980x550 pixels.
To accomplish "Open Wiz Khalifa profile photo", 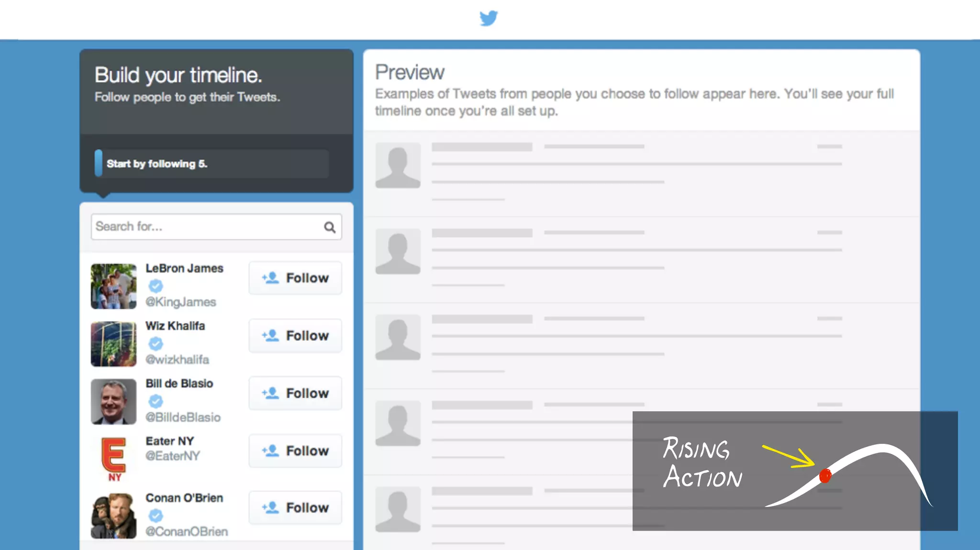I will point(114,344).
